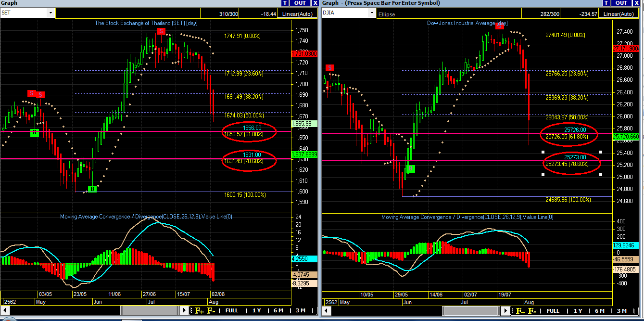Click the SET symbol input field

(24, 13)
